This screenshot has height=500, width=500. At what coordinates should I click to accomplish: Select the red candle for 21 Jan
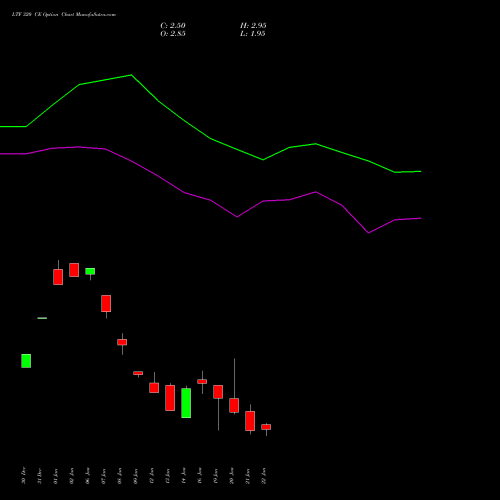[x=250, y=421]
